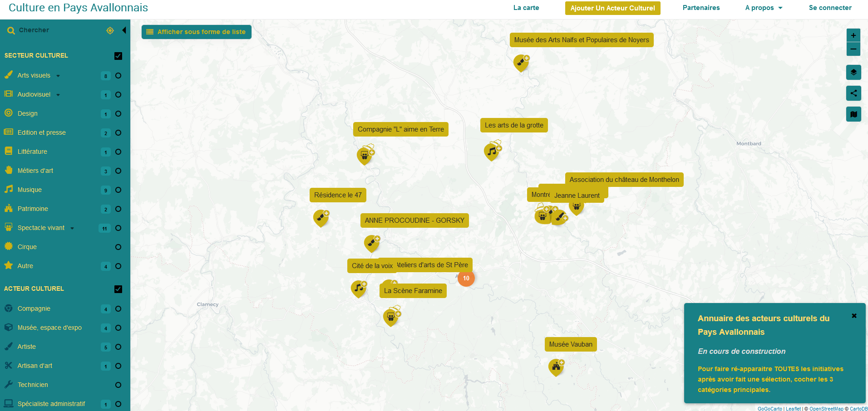Click the geolocate target icon in search bar
The image size is (868, 411).
point(110,30)
